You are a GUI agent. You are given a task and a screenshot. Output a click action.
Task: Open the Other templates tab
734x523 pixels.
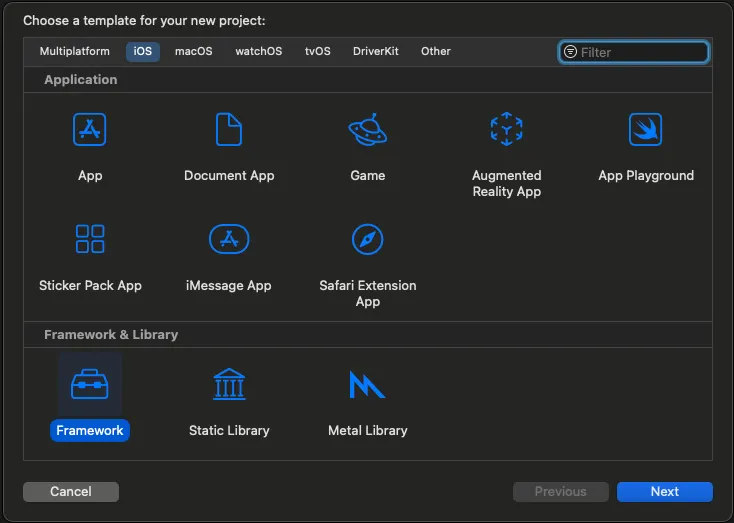click(x=436, y=52)
